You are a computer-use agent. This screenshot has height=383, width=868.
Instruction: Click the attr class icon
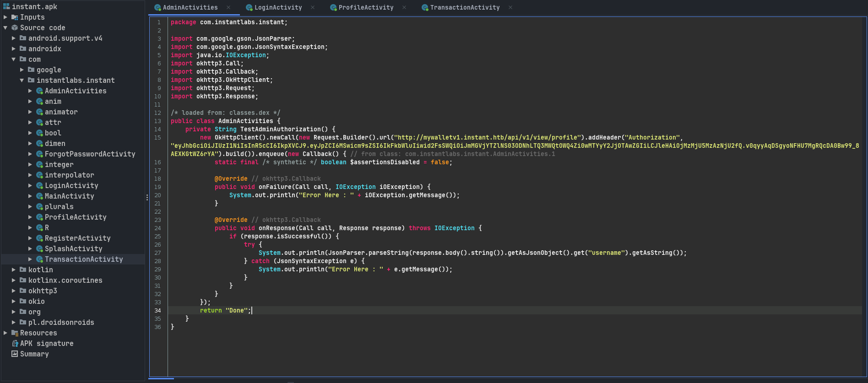click(x=39, y=123)
